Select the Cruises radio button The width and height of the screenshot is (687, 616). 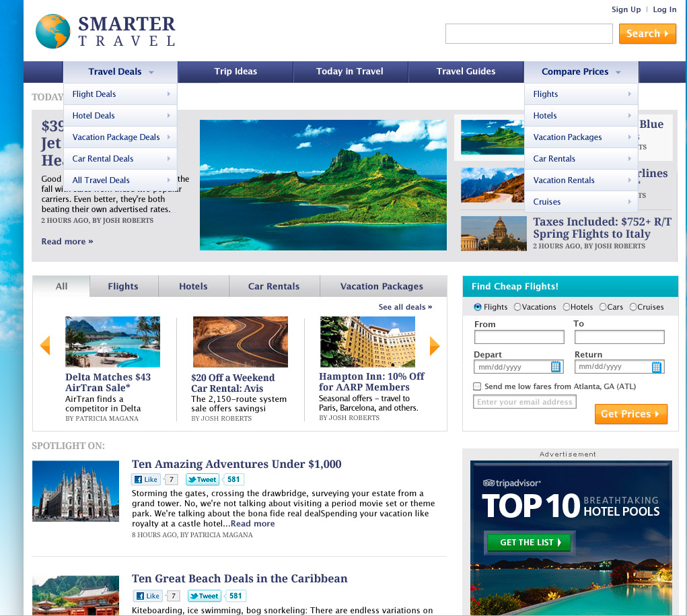pyautogui.click(x=633, y=307)
